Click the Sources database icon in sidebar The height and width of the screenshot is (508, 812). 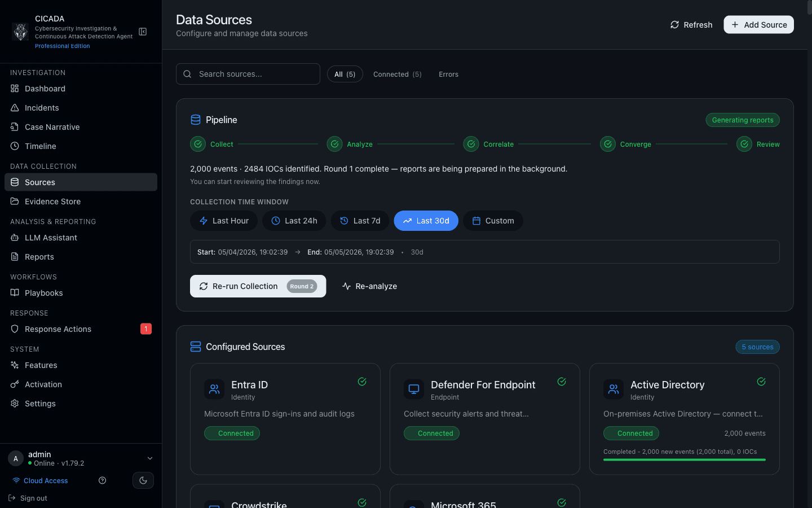[15, 182]
